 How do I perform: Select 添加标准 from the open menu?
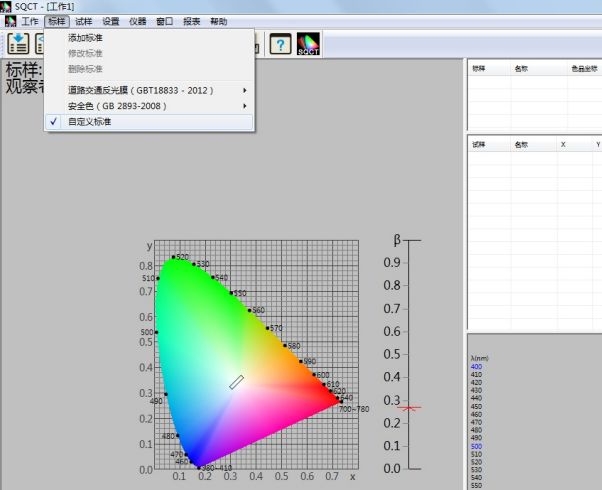(85, 38)
